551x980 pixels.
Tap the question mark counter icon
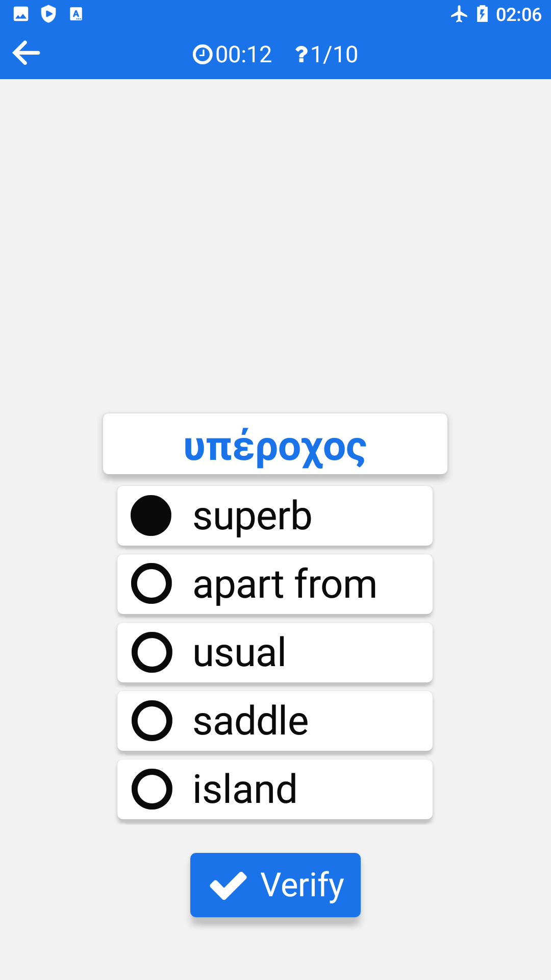301,54
